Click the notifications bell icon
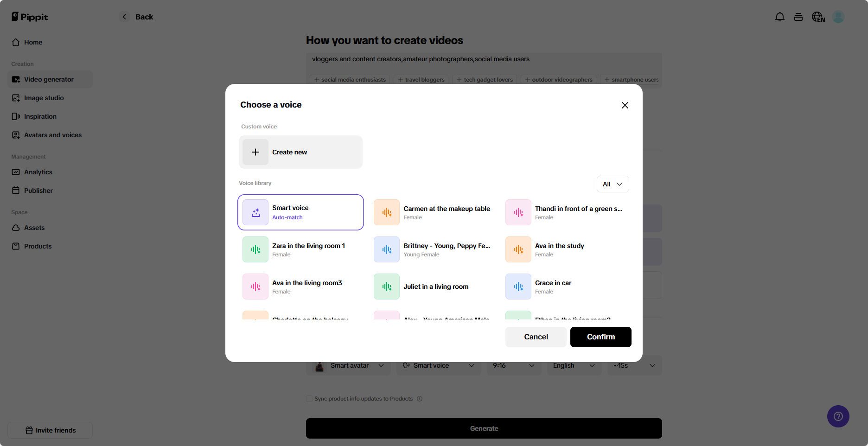 coord(780,17)
